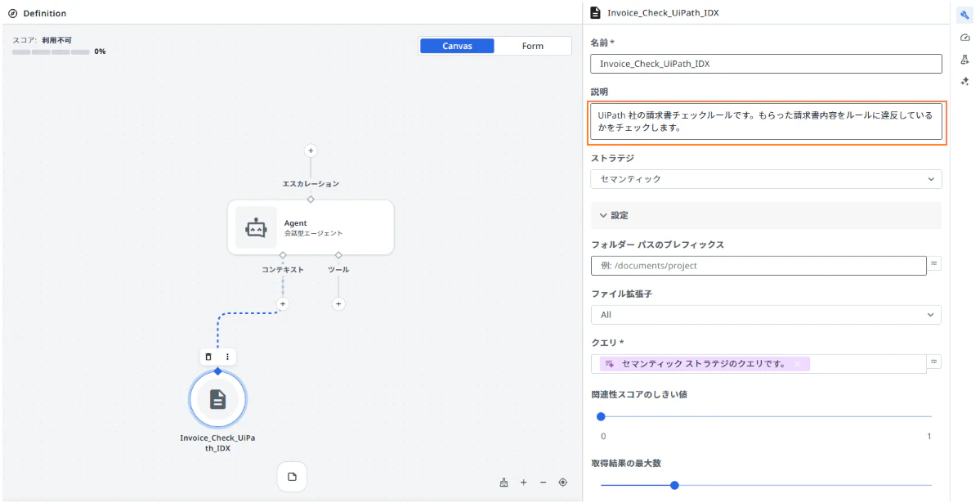Click the auto-layout broom icon

point(503,483)
